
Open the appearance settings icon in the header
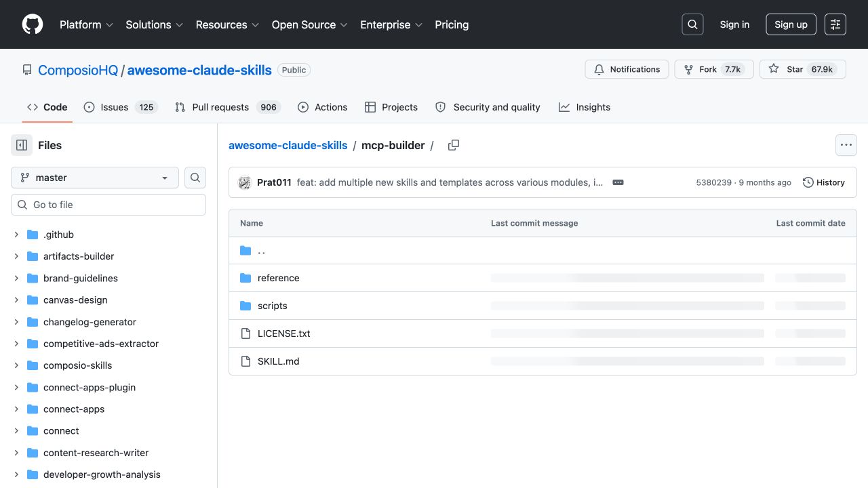pyautogui.click(x=835, y=24)
